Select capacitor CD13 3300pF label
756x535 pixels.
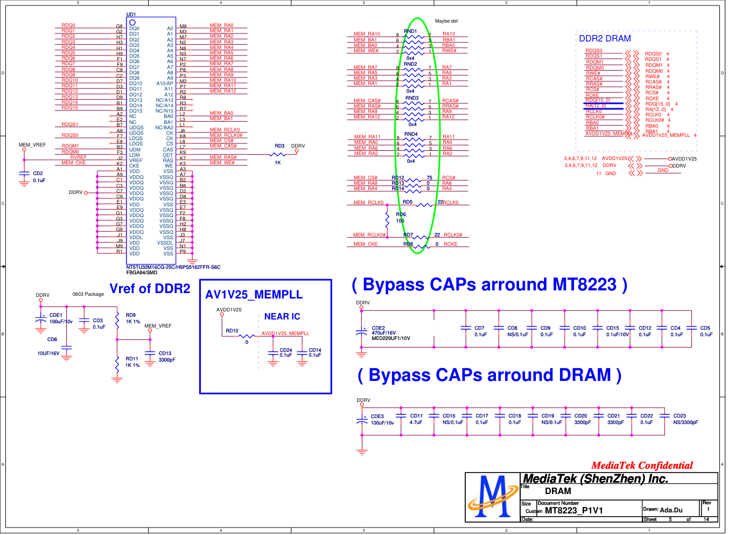167,357
